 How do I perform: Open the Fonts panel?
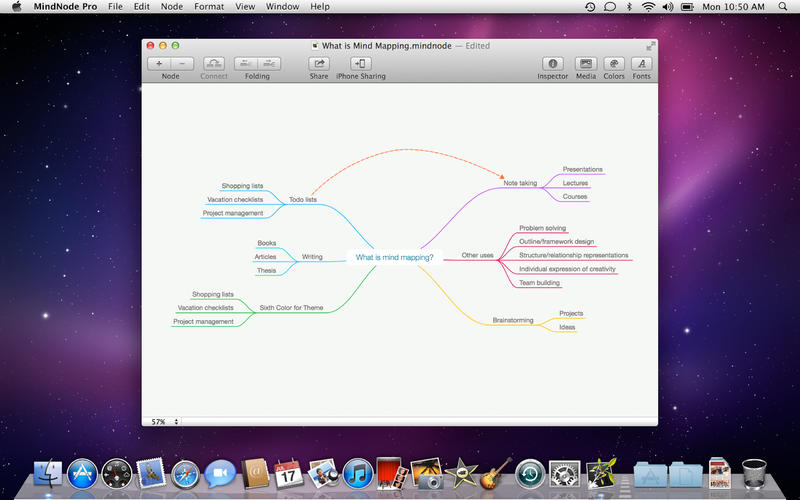coord(641,63)
